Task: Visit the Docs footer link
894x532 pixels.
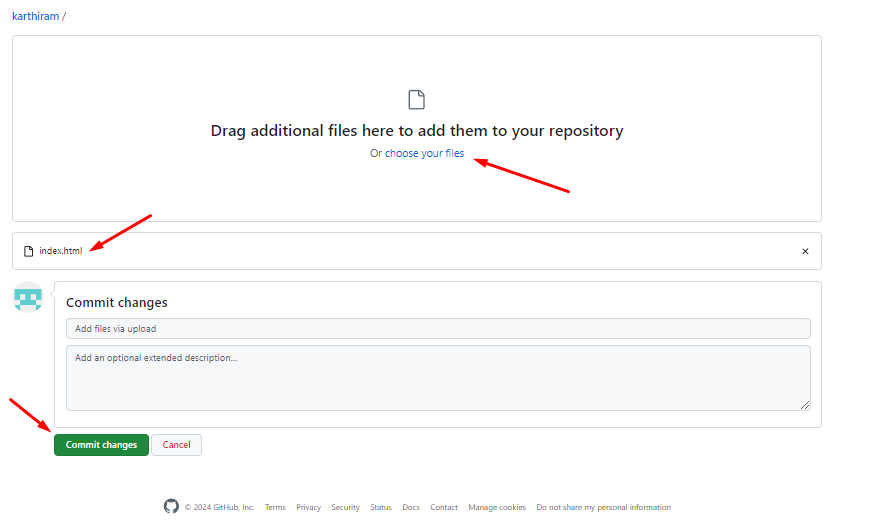Action: (411, 507)
